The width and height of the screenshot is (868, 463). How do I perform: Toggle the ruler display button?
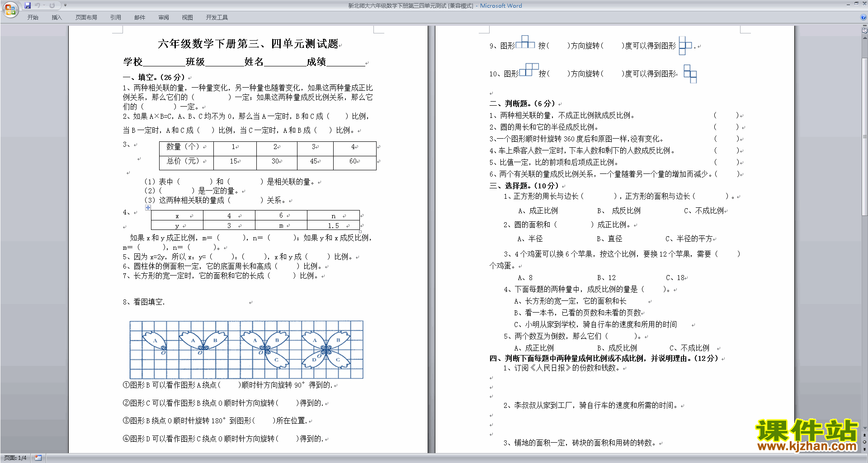(x=865, y=31)
